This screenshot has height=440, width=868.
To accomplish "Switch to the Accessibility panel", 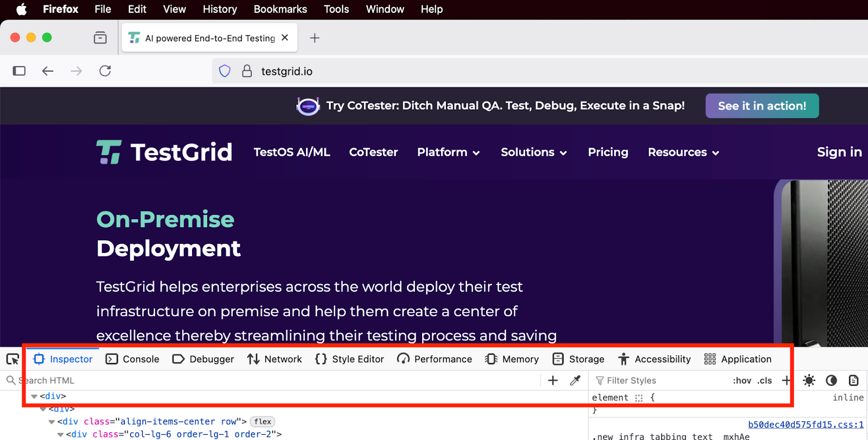I will pyautogui.click(x=654, y=359).
